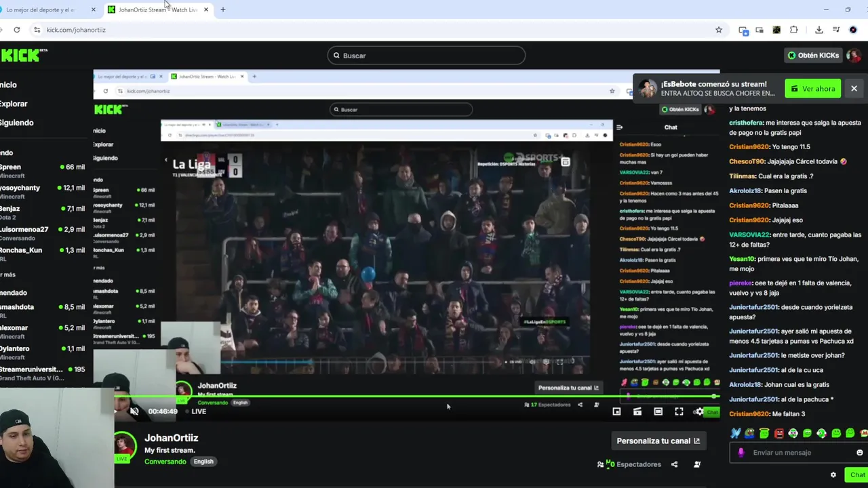Click username ChescoT90 in chat
Screen dimensions: 868x488
(x=747, y=161)
